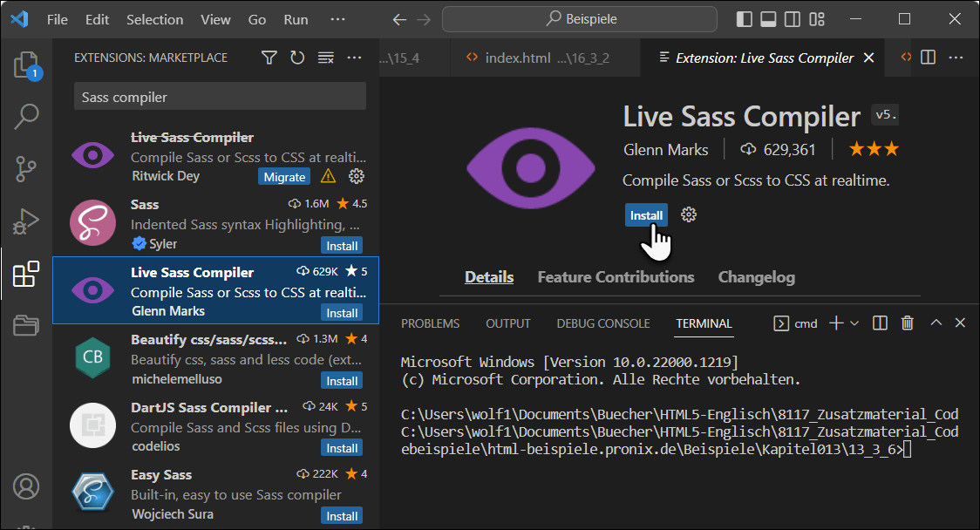Open the title bar overflow menu
This screenshot has height=530, width=980.
tap(337, 19)
